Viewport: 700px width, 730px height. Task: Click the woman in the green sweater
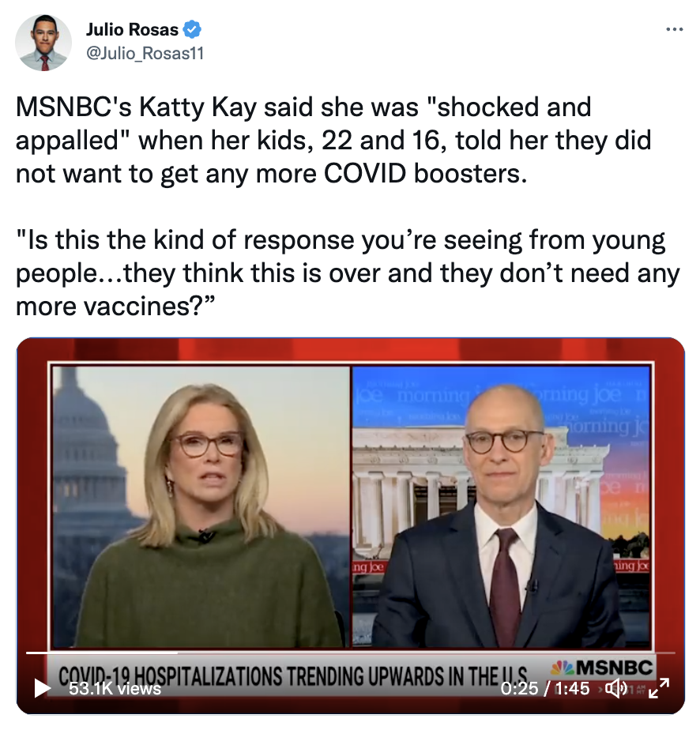205,517
